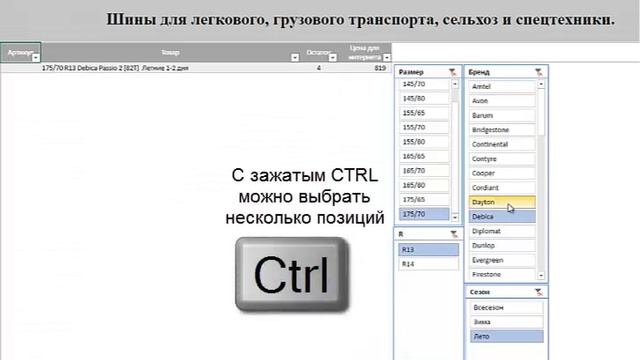Deselect the Debica brand item
The width and height of the screenshot is (640, 360).
[502, 217]
